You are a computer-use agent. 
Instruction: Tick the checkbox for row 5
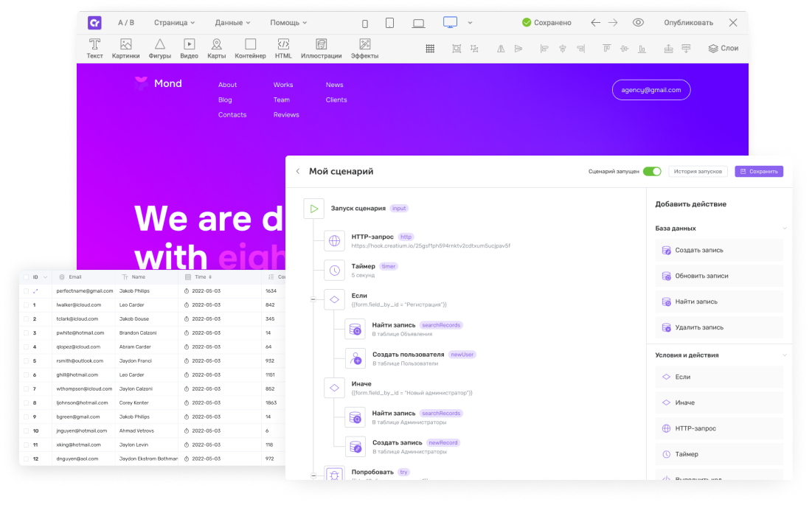pos(27,361)
